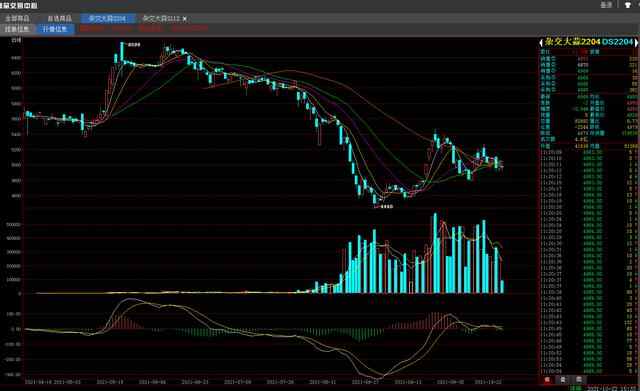This screenshot has height=391, width=640.
Task: Click the gray button left of blue 行情 button
Action: [17, 29]
